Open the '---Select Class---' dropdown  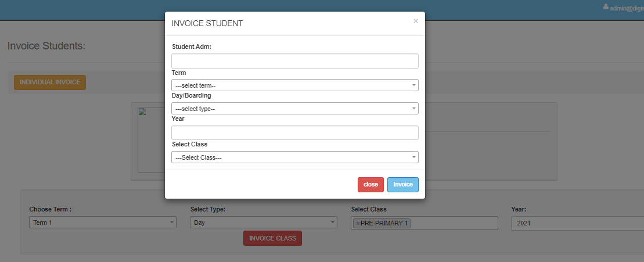point(294,157)
